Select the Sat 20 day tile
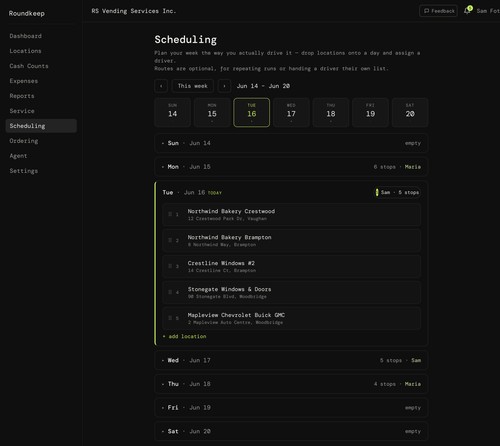This screenshot has width=500, height=446. click(410, 112)
